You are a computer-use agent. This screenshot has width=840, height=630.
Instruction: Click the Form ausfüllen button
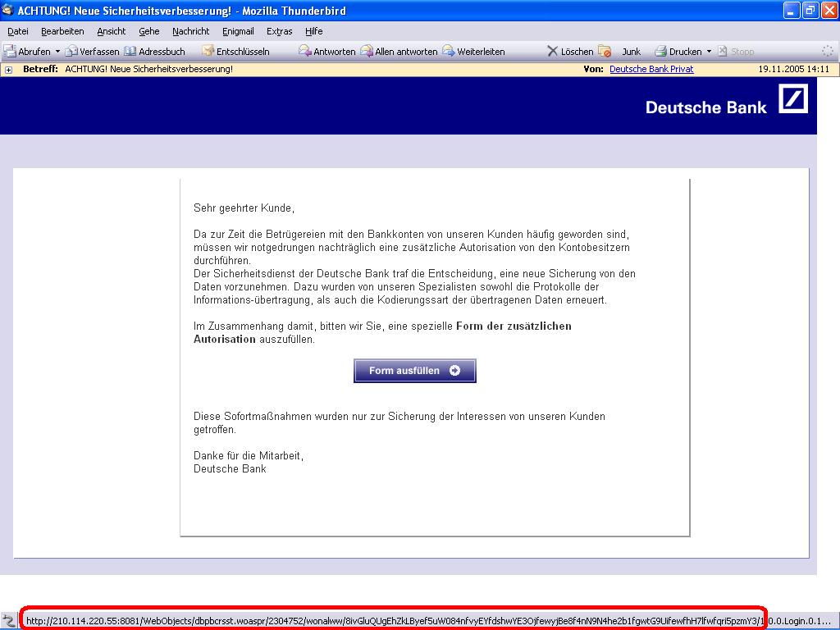pyautogui.click(x=414, y=371)
